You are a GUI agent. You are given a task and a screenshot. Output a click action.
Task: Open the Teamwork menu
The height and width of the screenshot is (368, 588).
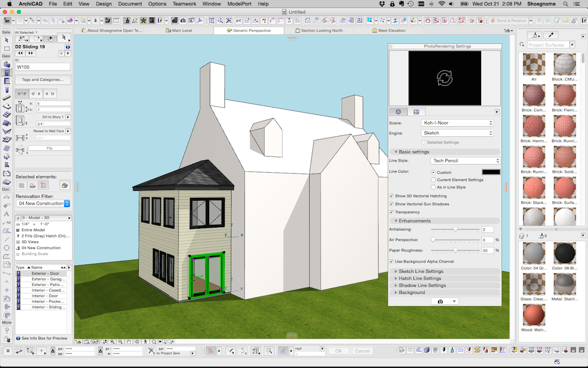184,4
